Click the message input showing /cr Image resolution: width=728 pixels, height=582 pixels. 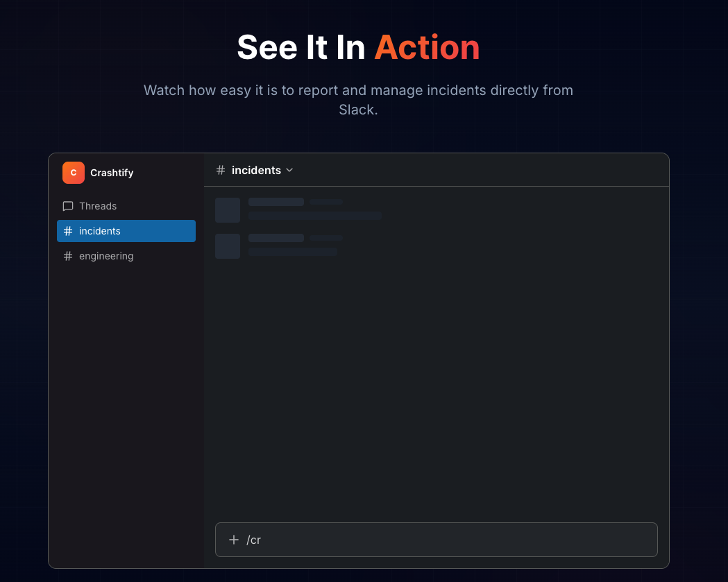[x=436, y=539]
